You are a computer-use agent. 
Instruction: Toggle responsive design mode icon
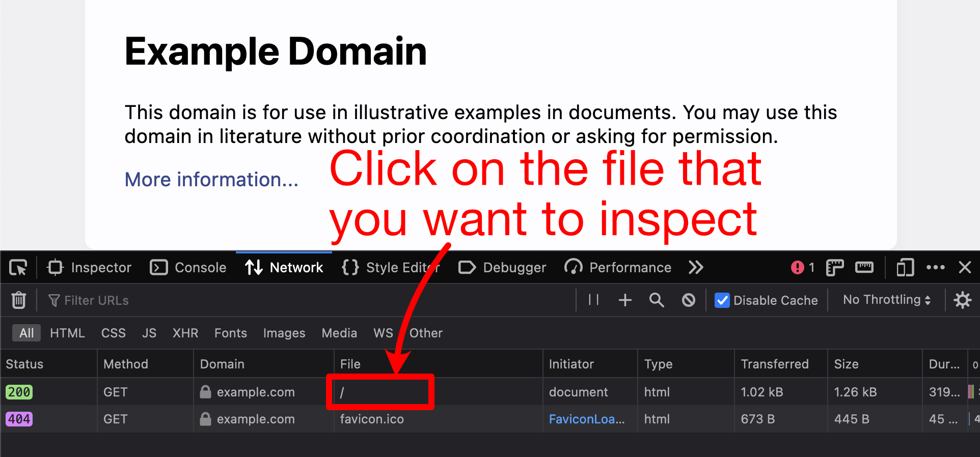pos(905,267)
